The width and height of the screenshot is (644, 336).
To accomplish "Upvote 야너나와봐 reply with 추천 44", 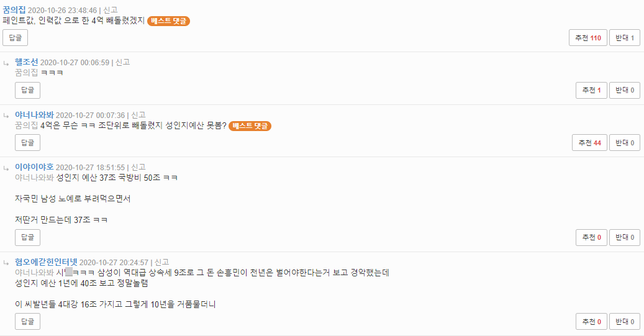I will [x=589, y=143].
